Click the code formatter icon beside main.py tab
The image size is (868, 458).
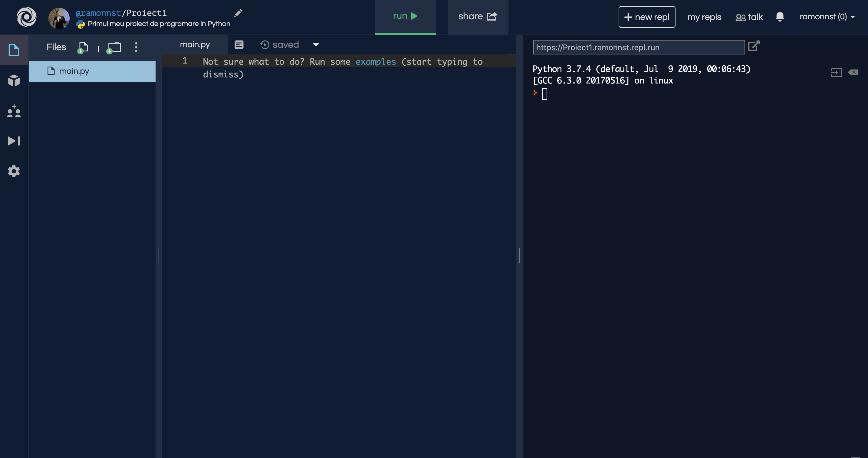[x=239, y=45]
